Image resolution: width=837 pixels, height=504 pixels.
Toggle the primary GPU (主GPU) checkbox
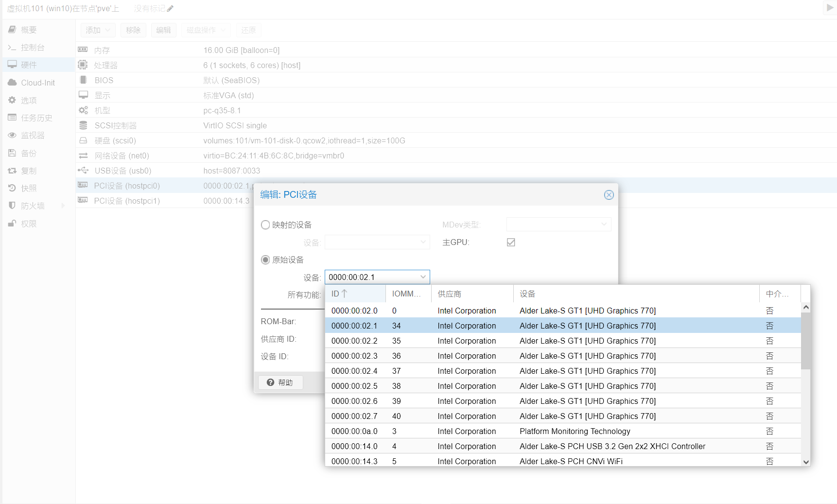click(511, 243)
